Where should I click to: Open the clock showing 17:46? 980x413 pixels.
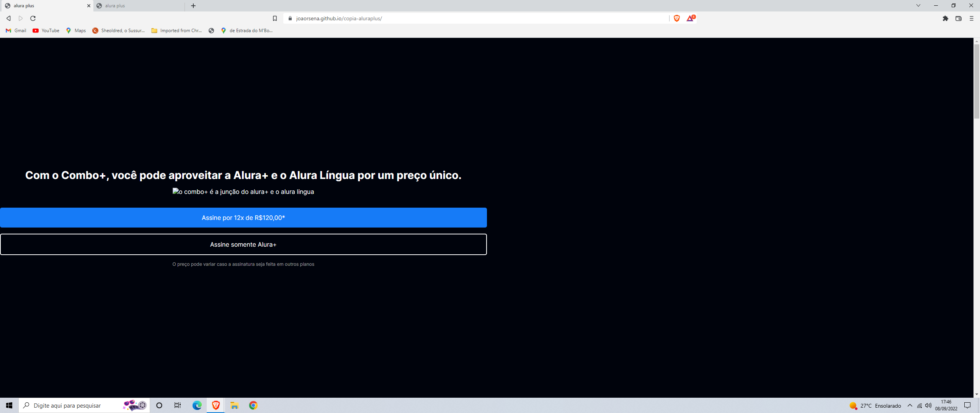click(x=946, y=405)
